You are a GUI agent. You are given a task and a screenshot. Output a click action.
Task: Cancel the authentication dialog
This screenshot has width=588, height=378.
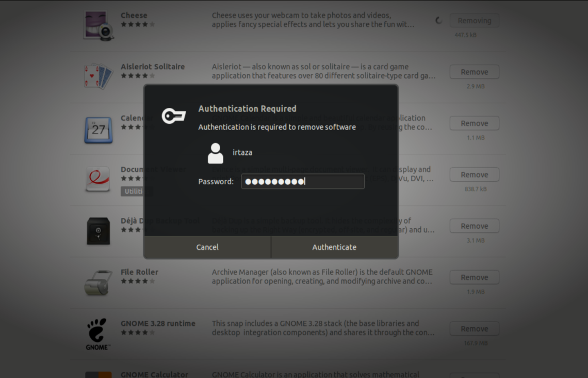point(207,247)
